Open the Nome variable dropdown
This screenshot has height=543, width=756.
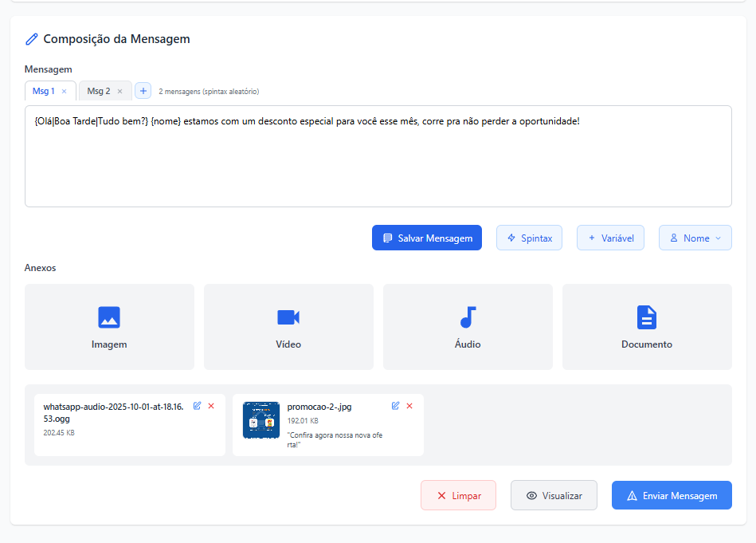point(695,238)
